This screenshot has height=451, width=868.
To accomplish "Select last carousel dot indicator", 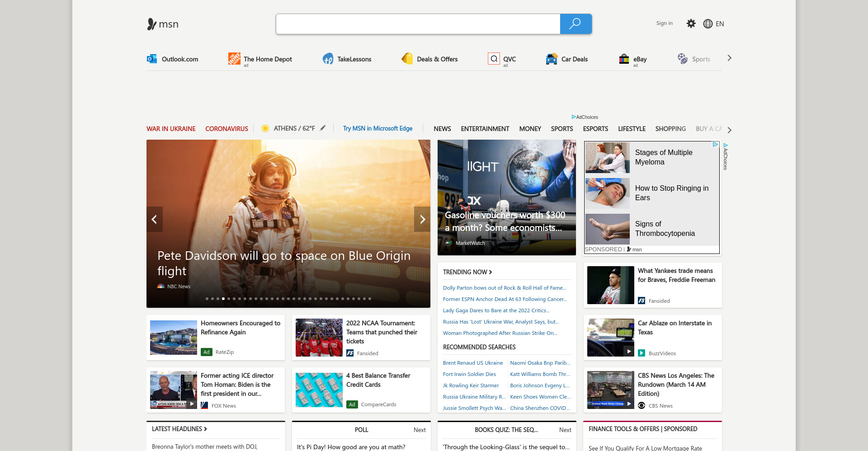I will [370, 299].
